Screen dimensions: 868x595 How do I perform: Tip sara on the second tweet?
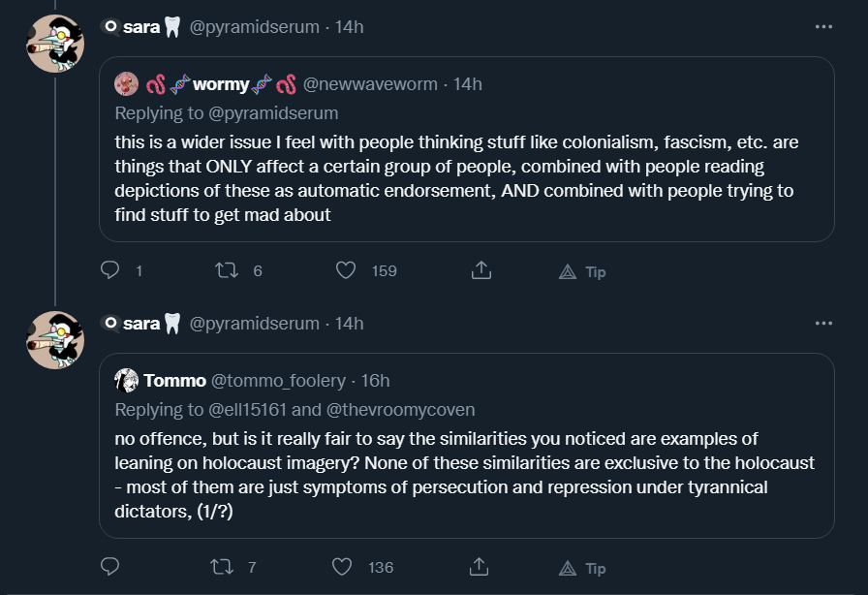582,569
